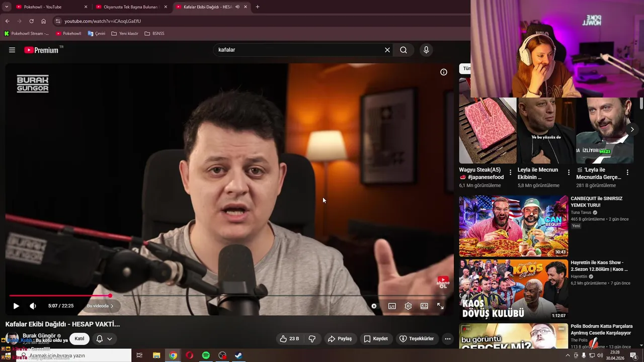Open File Explorer from taskbar
This screenshot has width=644, height=362.
(156, 355)
